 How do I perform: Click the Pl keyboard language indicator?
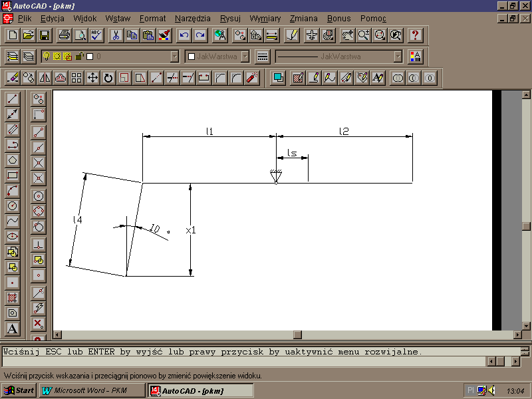click(x=471, y=390)
